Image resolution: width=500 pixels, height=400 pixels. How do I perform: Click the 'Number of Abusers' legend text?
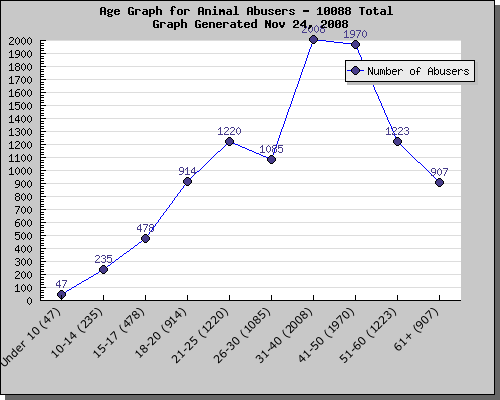418,71
